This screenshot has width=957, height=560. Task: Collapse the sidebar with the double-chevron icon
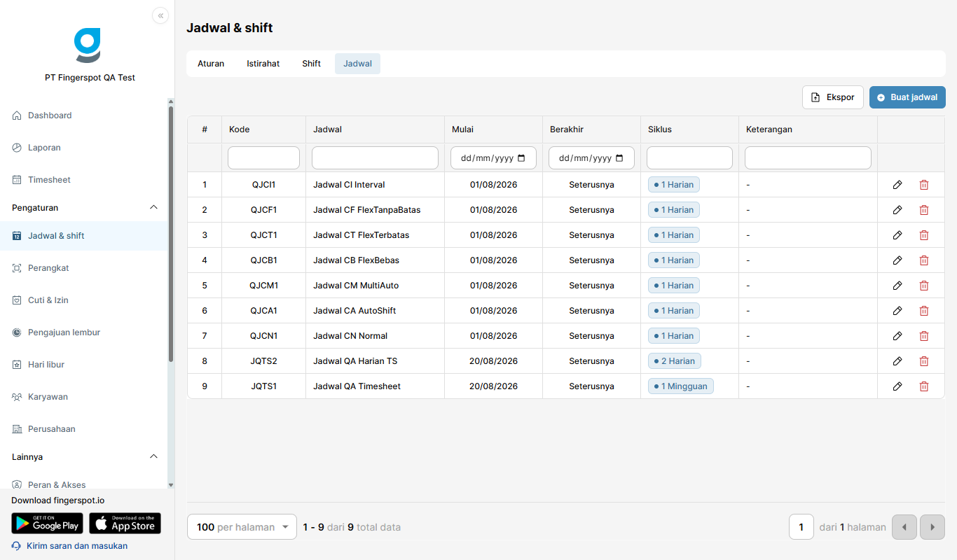[160, 15]
